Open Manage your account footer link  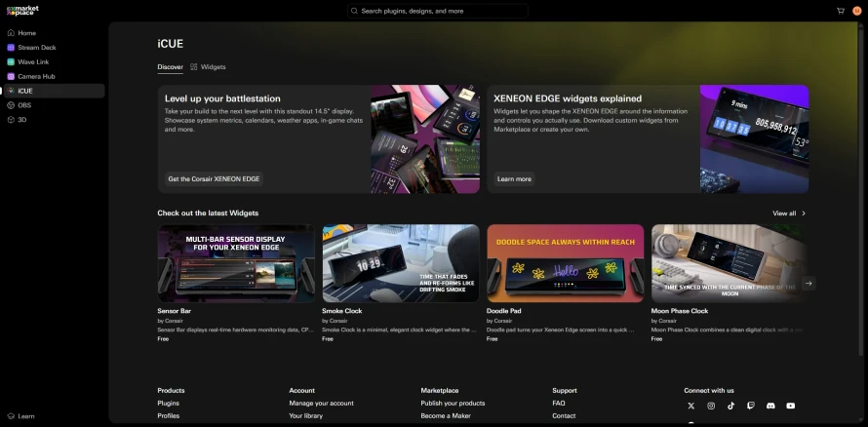point(321,404)
